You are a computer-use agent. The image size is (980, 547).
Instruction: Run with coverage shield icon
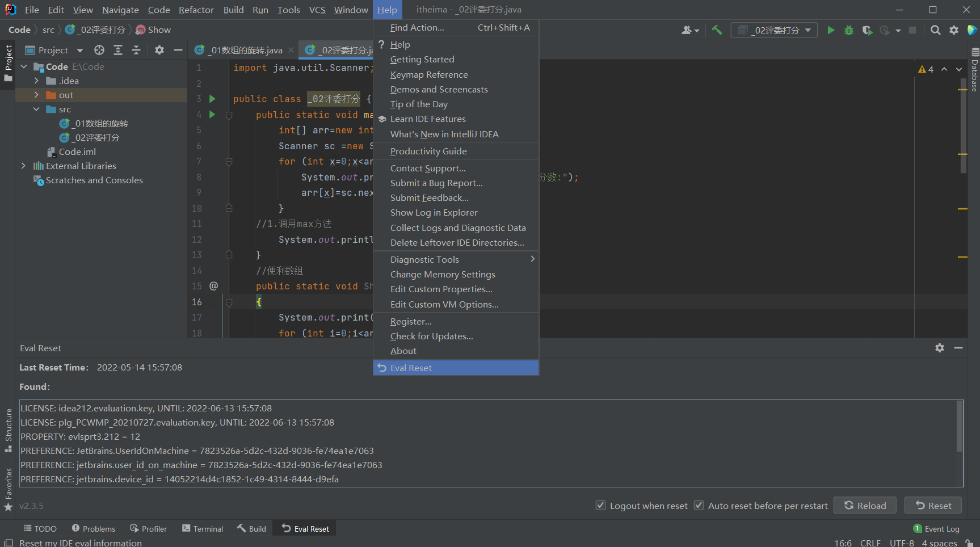tap(867, 30)
